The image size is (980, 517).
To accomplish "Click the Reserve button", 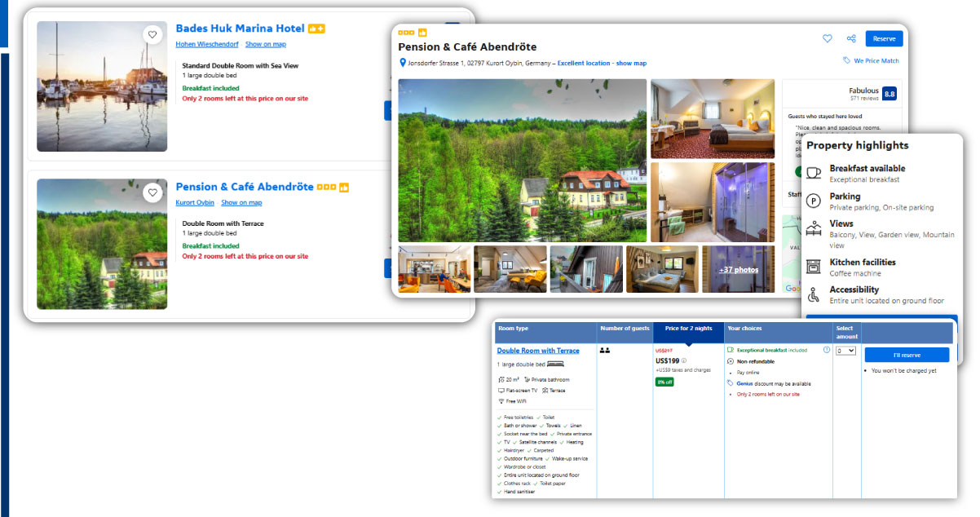I will [x=883, y=38].
